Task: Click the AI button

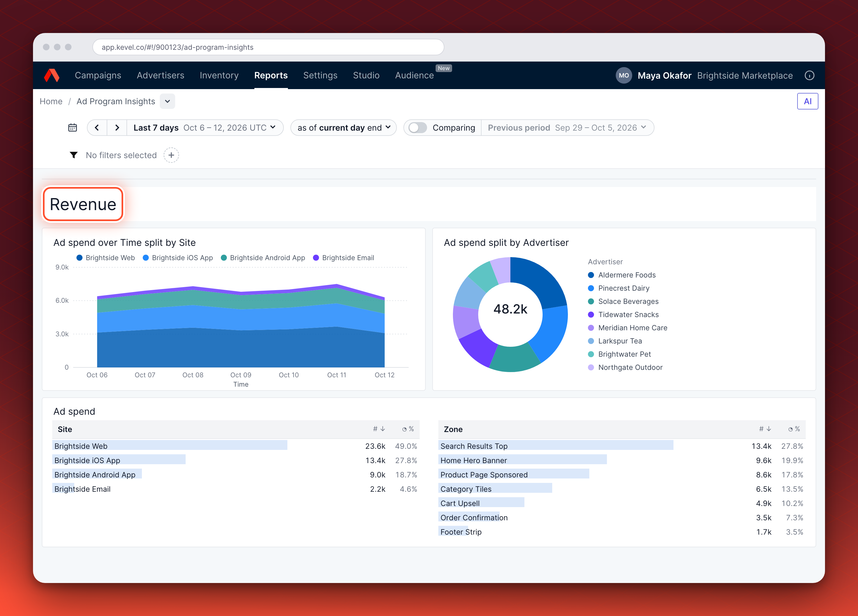Action: [807, 101]
